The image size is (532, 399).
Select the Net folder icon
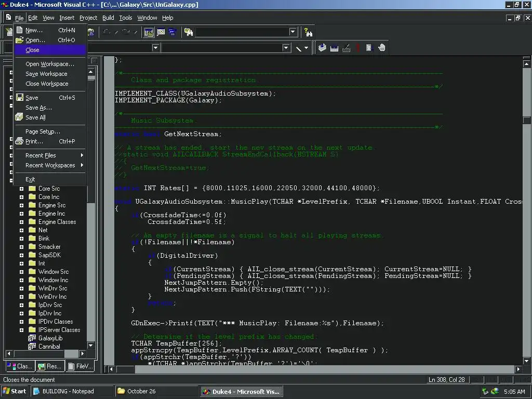32,230
